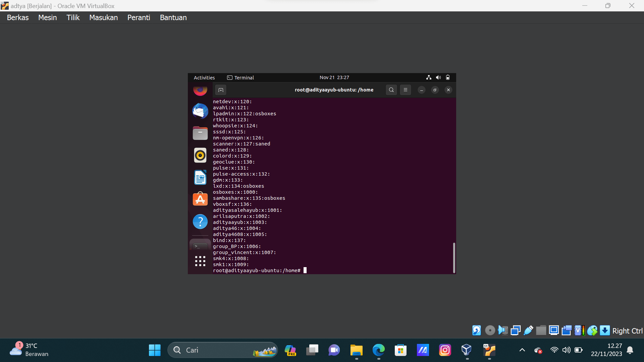Open the Nov 21 23:27 clock calendar
The width and height of the screenshot is (644, 362).
(334, 77)
